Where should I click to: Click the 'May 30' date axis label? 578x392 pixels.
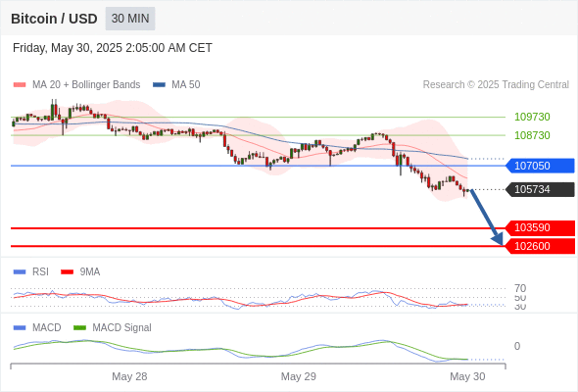[x=467, y=376]
